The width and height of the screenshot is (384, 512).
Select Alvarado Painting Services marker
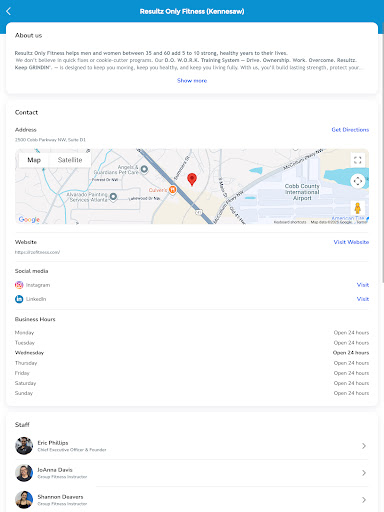click(113, 197)
